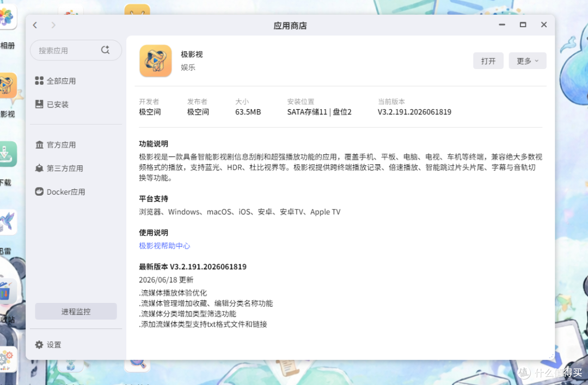Image resolution: width=588 pixels, height=385 pixels.
Task: Click the 2026/06/18 更新 date text
Action: pos(166,280)
